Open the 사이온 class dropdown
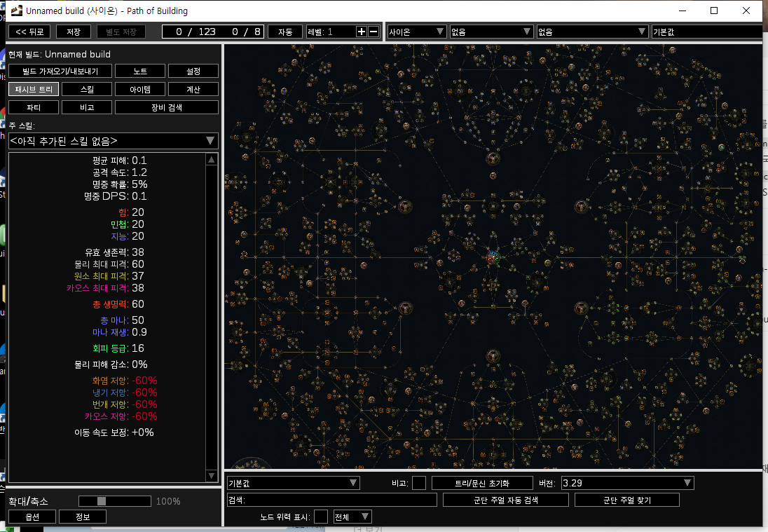The image size is (768, 532). (416, 32)
